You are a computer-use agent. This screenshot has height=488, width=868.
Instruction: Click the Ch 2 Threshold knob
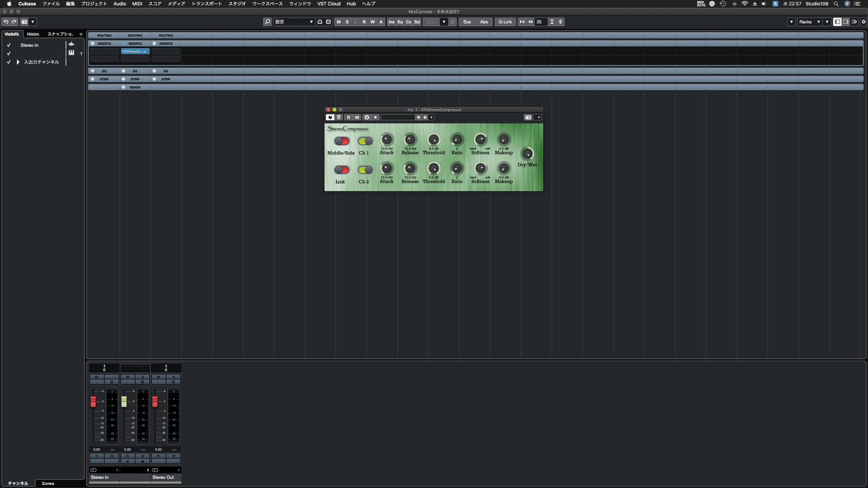tap(433, 168)
